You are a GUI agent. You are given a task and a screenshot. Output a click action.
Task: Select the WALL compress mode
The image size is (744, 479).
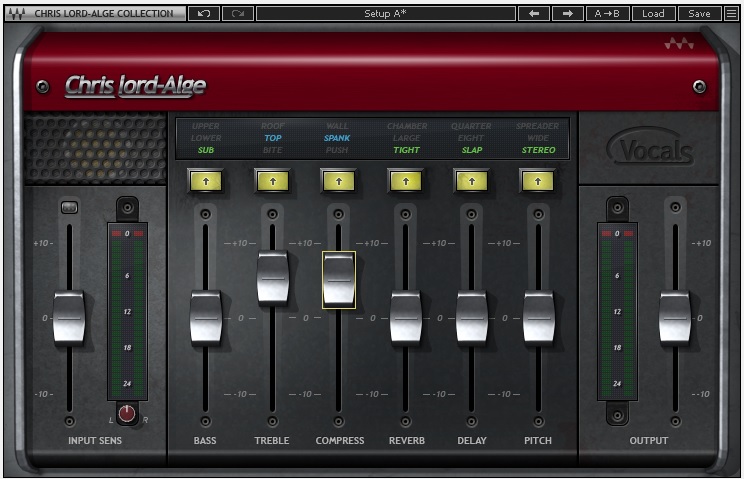[x=337, y=126]
